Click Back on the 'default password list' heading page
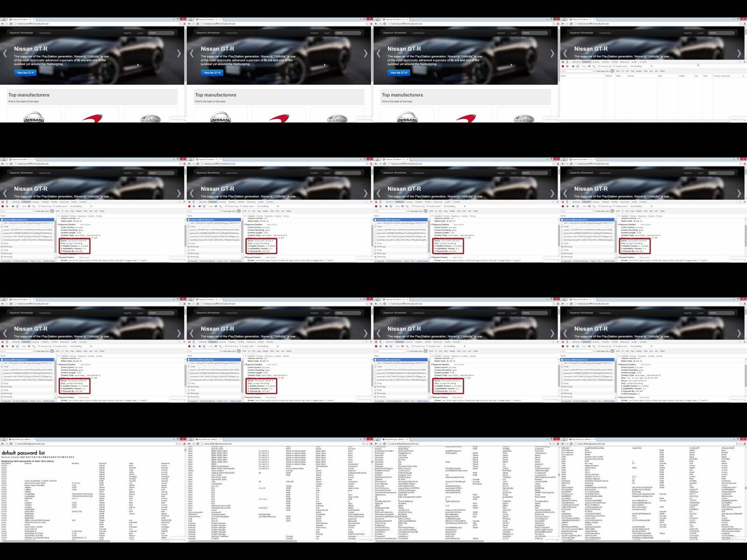 coord(2,444)
